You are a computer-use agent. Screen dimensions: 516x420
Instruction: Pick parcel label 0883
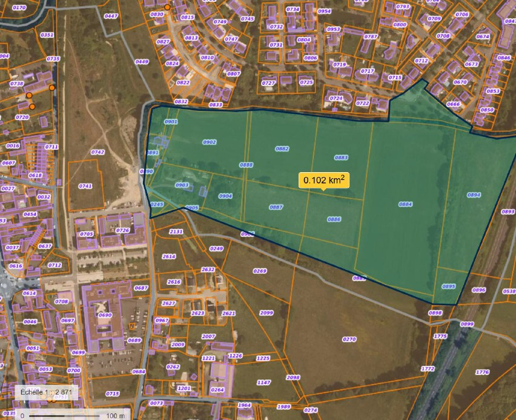[341, 158]
